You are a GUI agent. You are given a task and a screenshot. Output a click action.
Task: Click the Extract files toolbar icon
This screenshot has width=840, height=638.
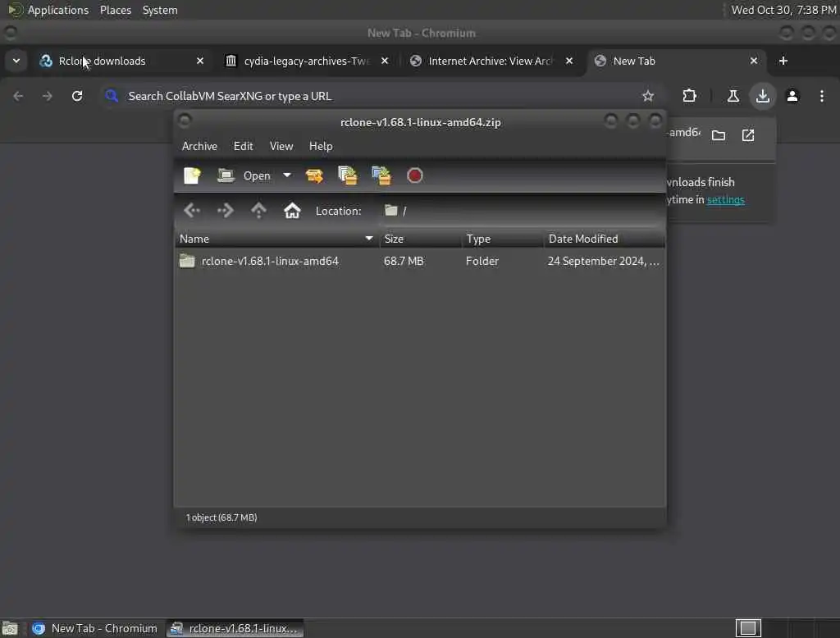point(314,175)
